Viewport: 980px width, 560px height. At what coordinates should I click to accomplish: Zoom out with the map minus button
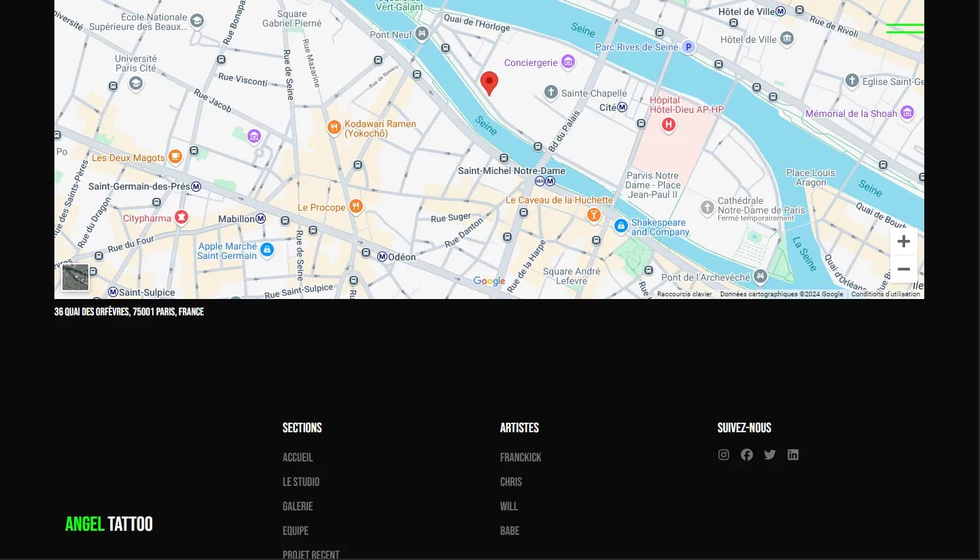[904, 269]
